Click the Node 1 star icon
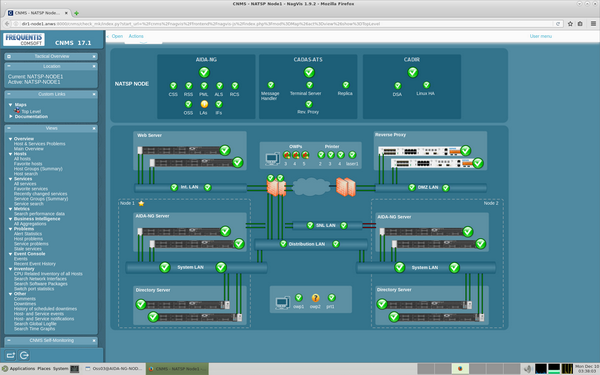Image resolution: width=600 pixels, height=375 pixels. coord(141,203)
